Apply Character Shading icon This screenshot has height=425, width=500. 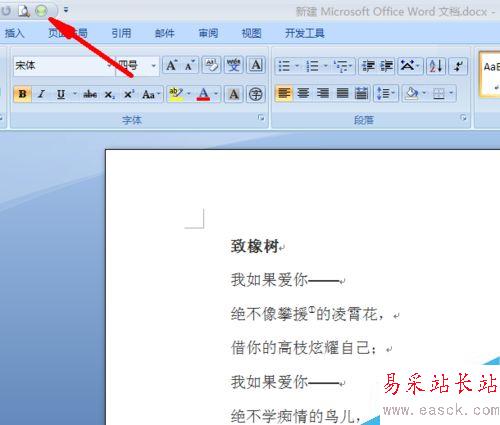coord(234,94)
